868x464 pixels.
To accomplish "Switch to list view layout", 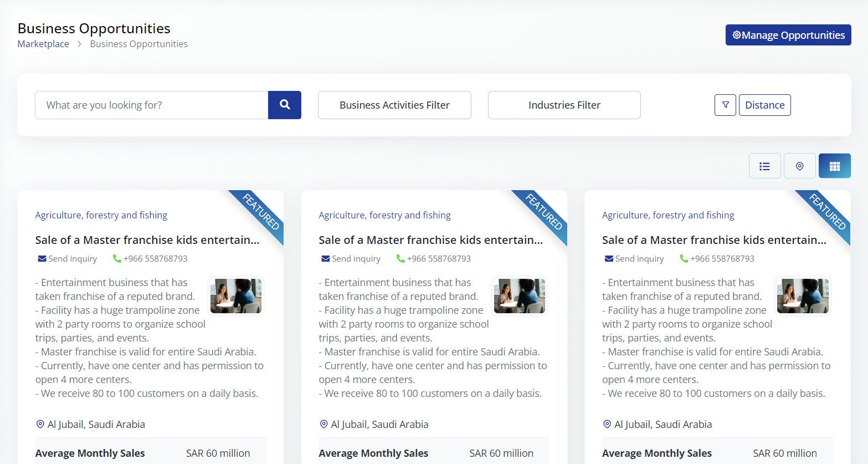I will point(764,166).
